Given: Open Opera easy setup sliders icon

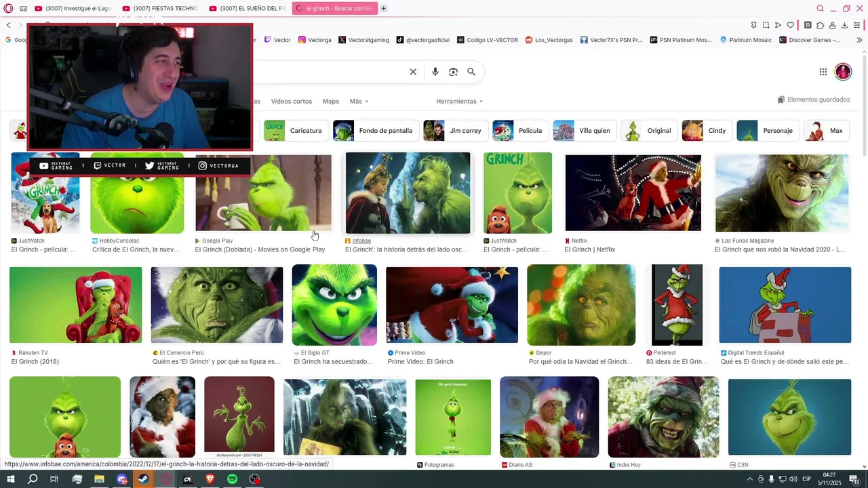Looking at the screenshot, I should coord(858,25).
